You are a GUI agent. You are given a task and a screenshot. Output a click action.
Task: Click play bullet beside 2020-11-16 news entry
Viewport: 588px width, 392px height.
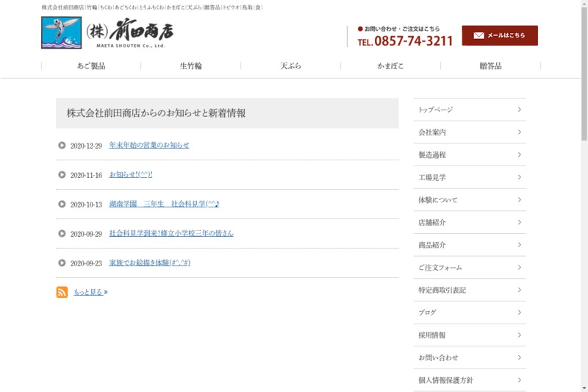coord(62,174)
